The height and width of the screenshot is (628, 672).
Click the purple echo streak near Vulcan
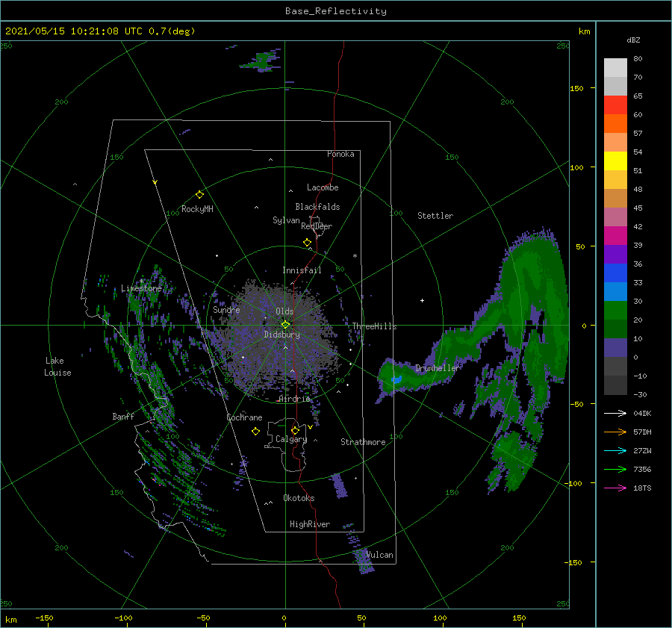click(x=364, y=559)
